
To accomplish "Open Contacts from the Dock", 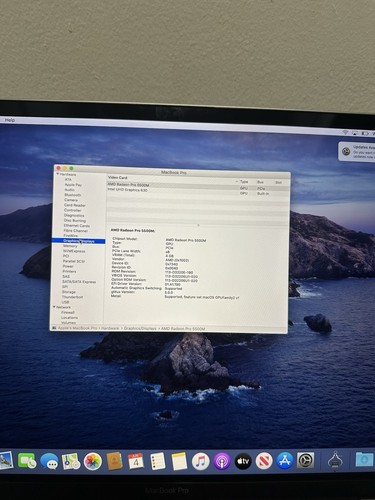I will click(x=114, y=462).
